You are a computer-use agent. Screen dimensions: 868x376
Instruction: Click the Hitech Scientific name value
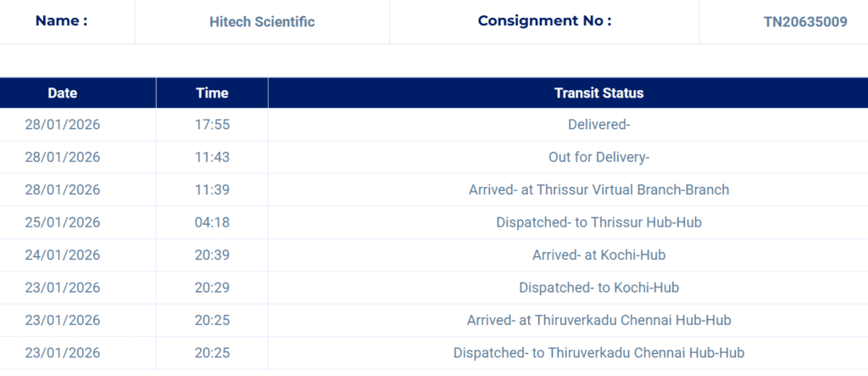[262, 22]
